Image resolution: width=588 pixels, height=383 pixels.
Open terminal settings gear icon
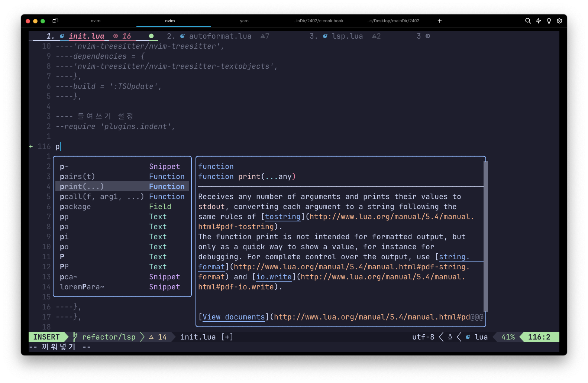click(559, 21)
